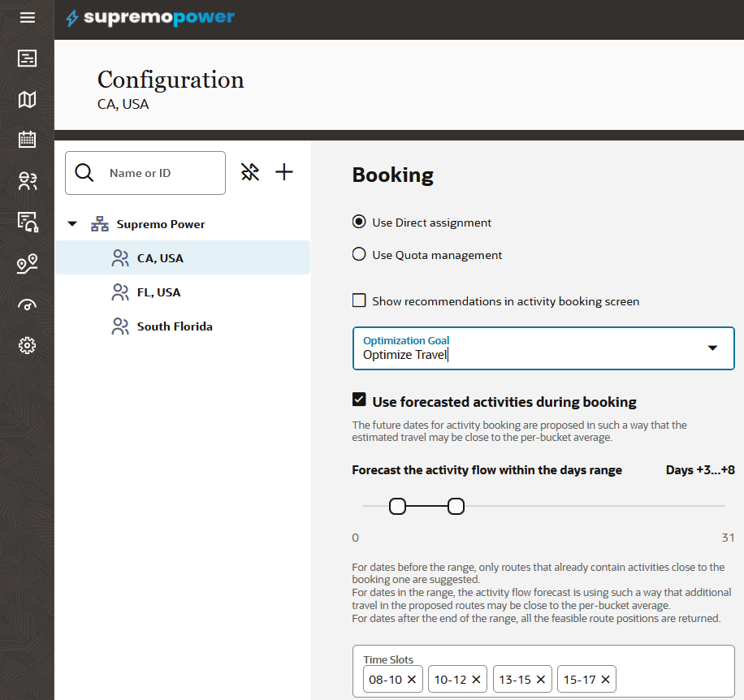744x700 pixels.
Task: Enable Show recommendations in activity booking screen
Action: coord(359,301)
